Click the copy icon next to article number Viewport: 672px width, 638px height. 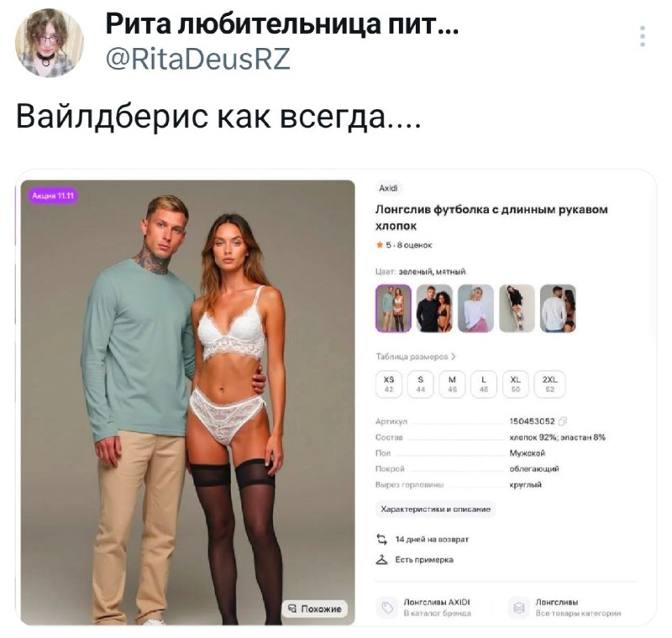coord(563,421)
